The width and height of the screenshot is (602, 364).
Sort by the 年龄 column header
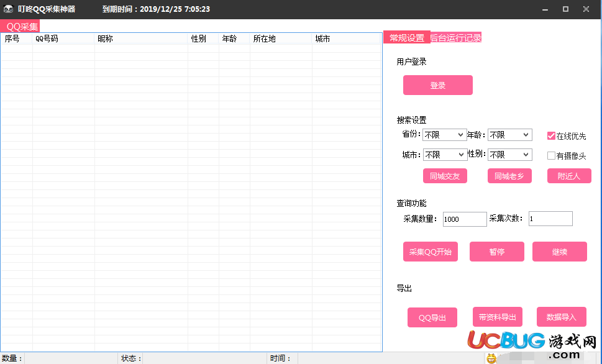click(235, 39)
